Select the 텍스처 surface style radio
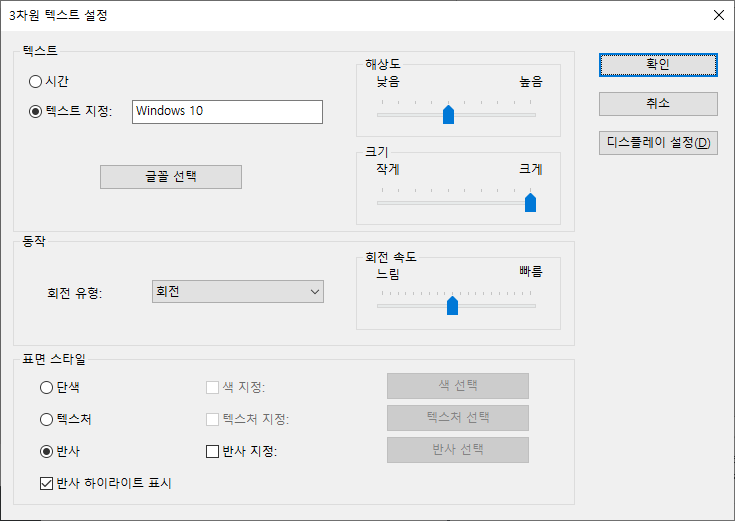735x521 pixels. coord(46,419)
